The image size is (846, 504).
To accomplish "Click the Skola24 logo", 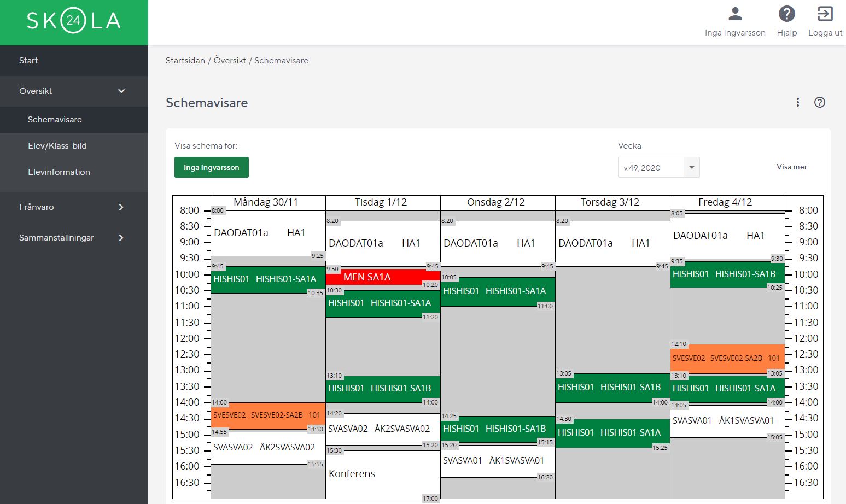I will (74, 22).
